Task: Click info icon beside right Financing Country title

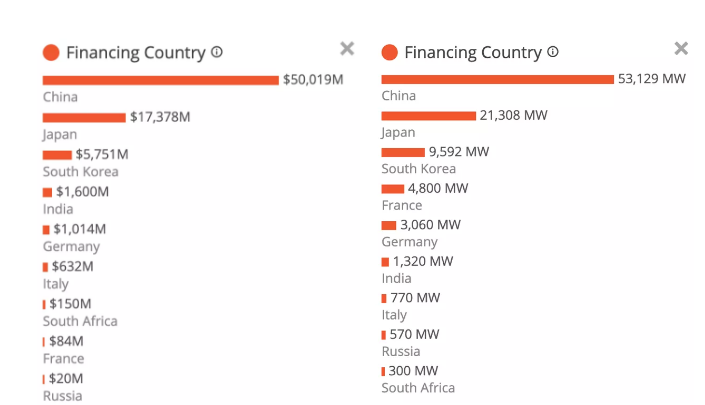Action: coord(553,52)
